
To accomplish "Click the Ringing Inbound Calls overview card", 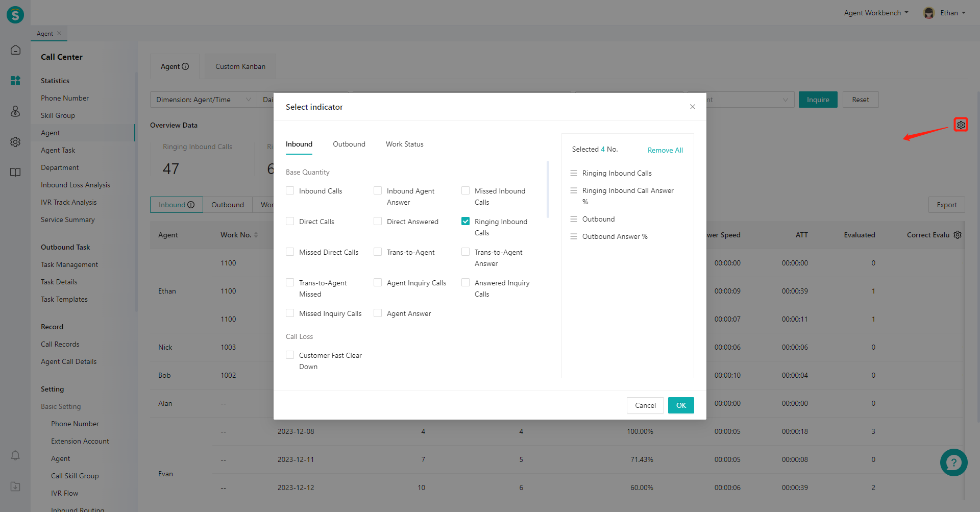I will (x=203, y=158).
